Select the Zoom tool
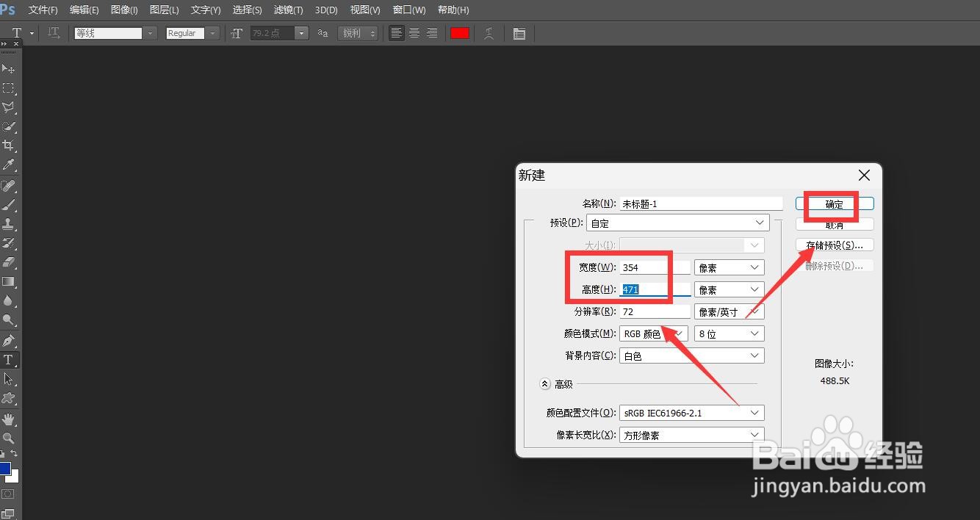This screenshot has width=980, height=520. click(10, 439)
